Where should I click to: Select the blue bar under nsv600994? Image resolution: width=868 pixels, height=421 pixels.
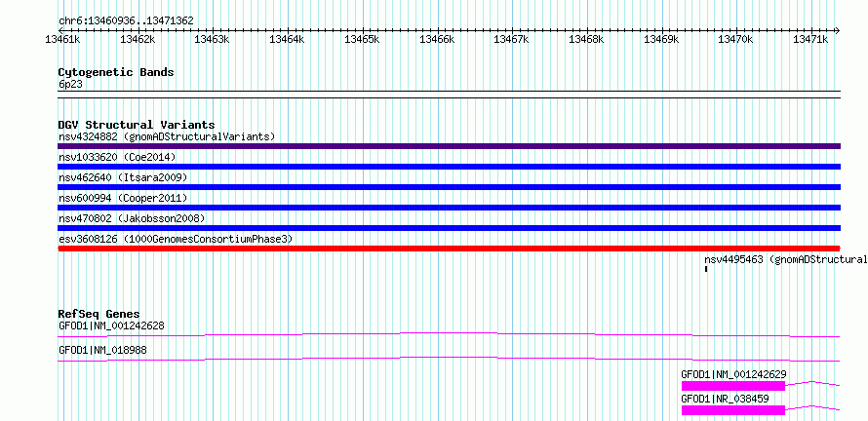[449, 208]
